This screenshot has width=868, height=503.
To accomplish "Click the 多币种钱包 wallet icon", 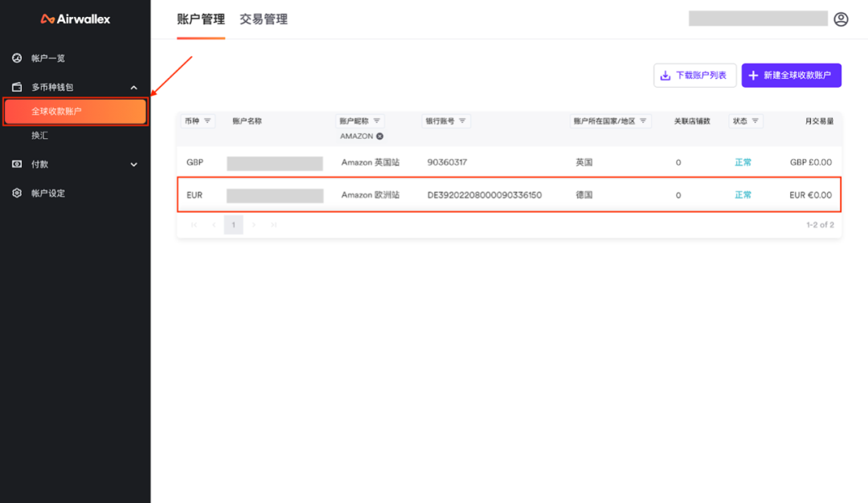I will point(15,87).
